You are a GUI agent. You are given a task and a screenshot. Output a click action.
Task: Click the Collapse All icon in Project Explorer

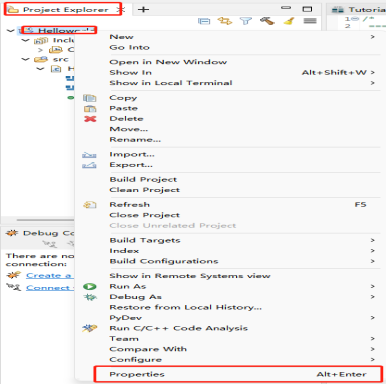click(204, 21)
